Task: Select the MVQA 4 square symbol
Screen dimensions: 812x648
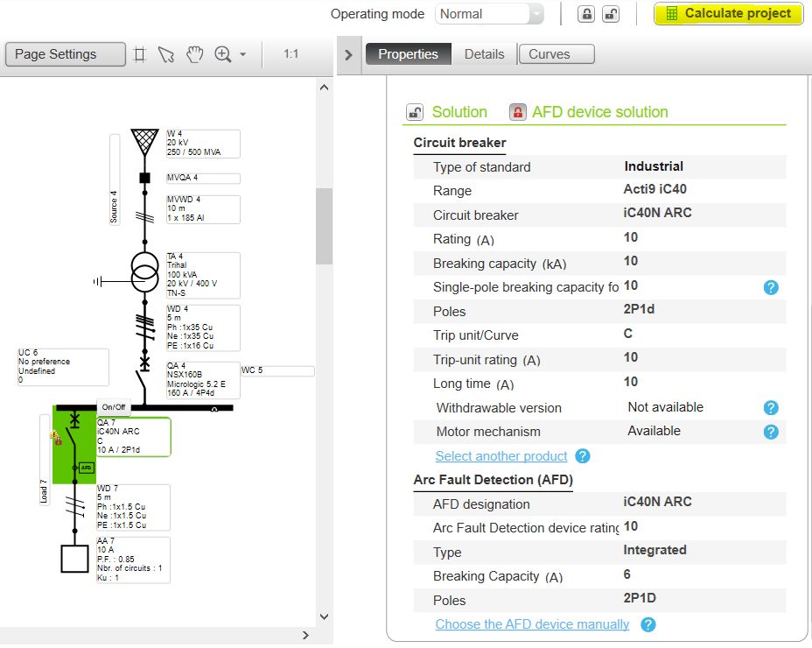Action: (x=144, y=178)
